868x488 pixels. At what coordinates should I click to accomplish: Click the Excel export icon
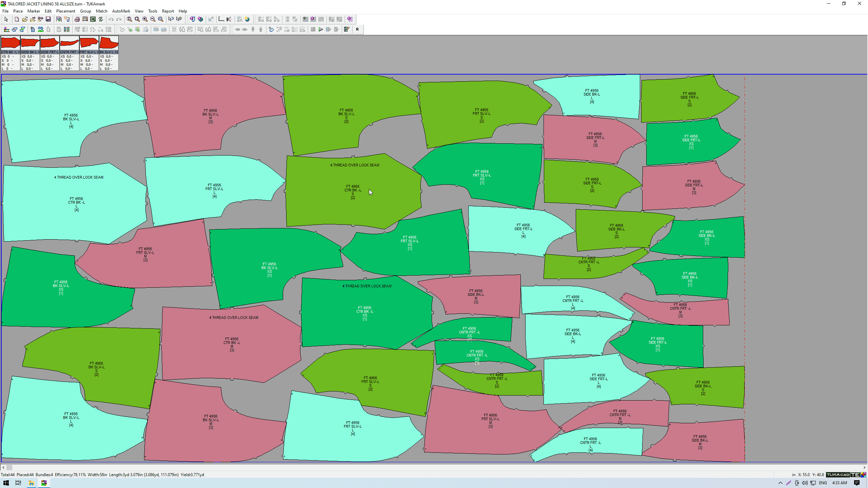tap(93, 19)
